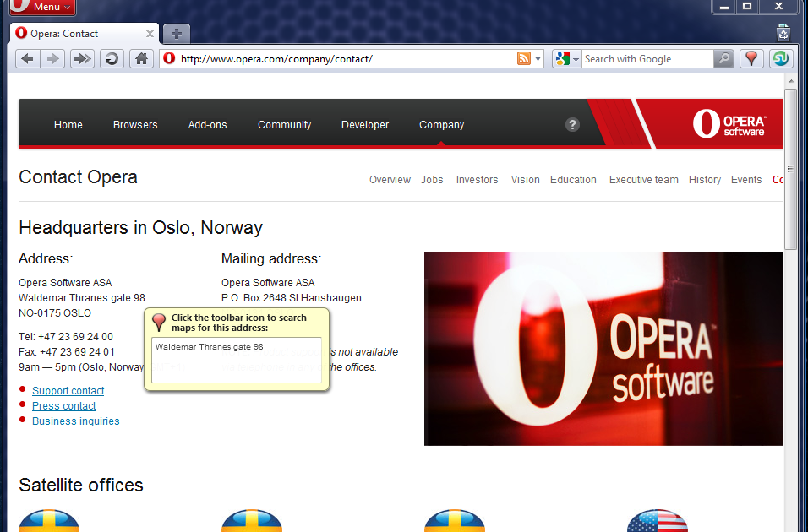This screenshot has height=532, width=808.
Task: Go to the Executive team subpage
Action: 644,180
